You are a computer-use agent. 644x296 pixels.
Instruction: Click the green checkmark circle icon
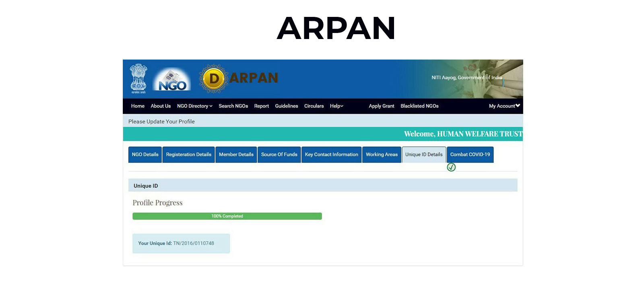(x=451, y=167)
